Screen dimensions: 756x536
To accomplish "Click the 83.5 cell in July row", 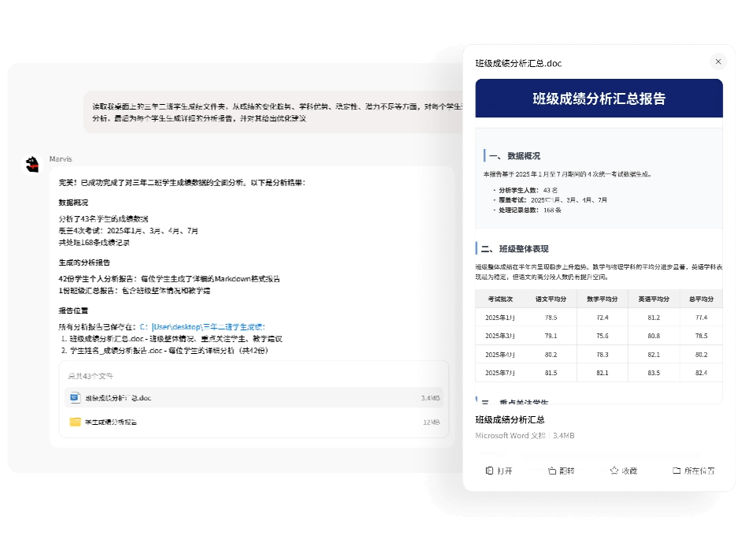I will coord(654,373).
